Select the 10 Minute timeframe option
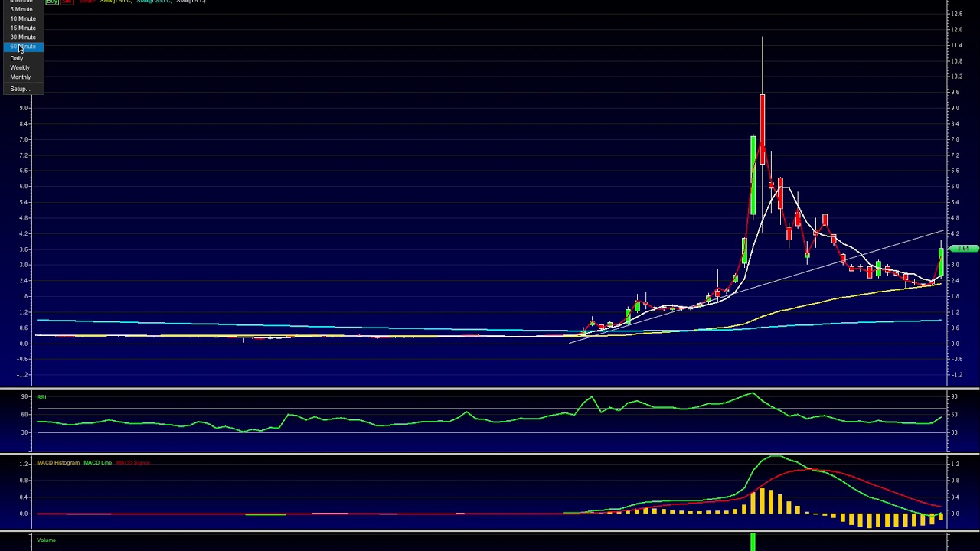 [23, 18]
